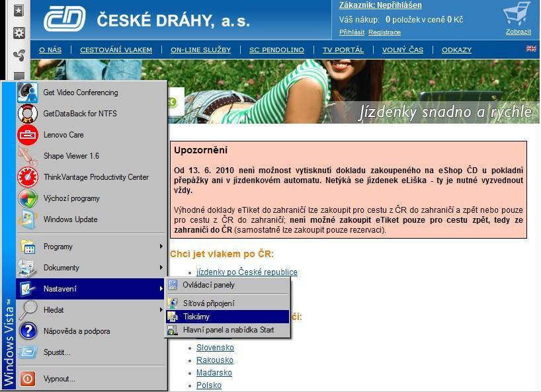Open Síťová připojení

(x=228, y=303)
